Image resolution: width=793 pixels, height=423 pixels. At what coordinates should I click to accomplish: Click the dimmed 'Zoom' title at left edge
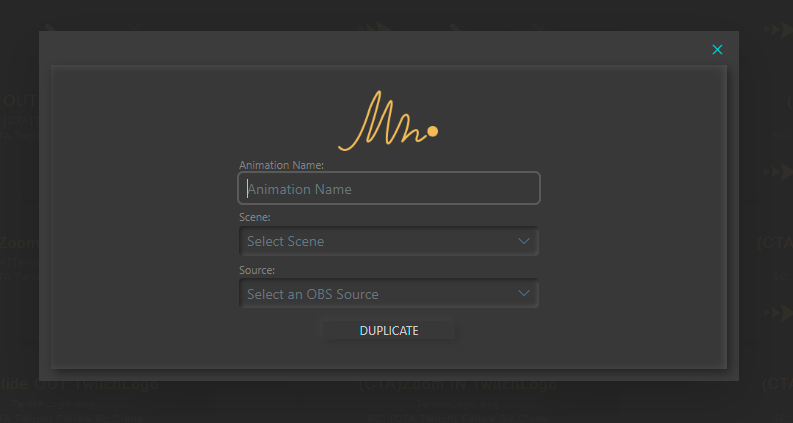(x=18, y=242)
